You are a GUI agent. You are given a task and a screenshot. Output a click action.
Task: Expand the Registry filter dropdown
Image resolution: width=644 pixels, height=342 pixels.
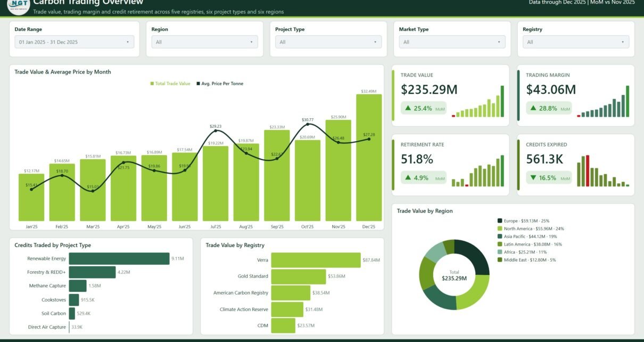[x=576, y=42]
